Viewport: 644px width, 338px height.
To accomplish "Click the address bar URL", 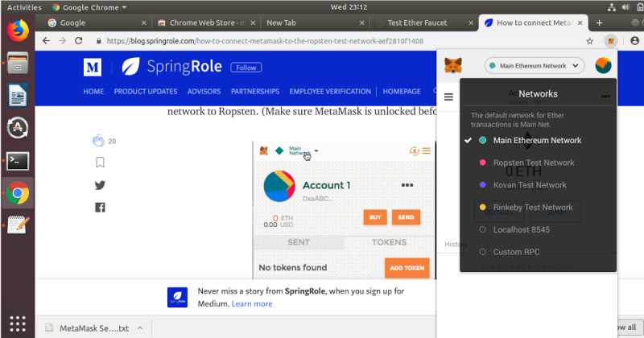I will pos(265,41).
